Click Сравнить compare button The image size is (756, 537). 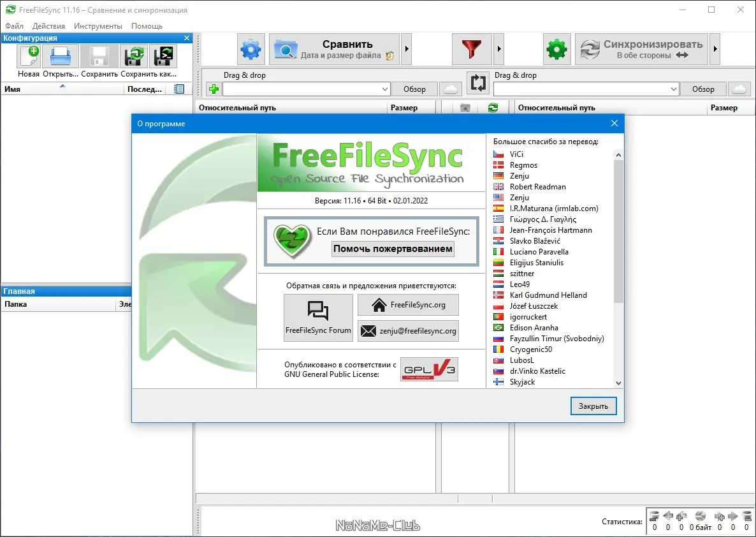click(334, 48)
